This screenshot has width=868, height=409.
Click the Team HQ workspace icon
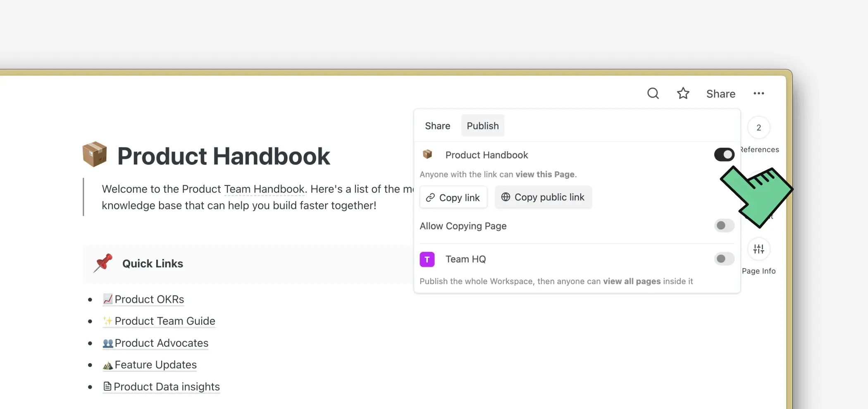coord(427,259)
